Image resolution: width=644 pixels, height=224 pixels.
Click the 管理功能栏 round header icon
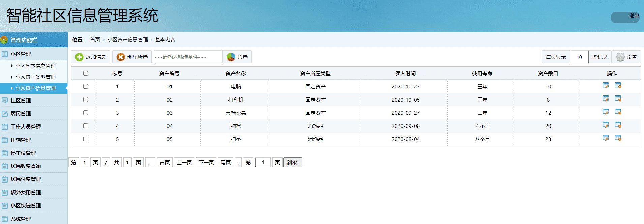4,40
